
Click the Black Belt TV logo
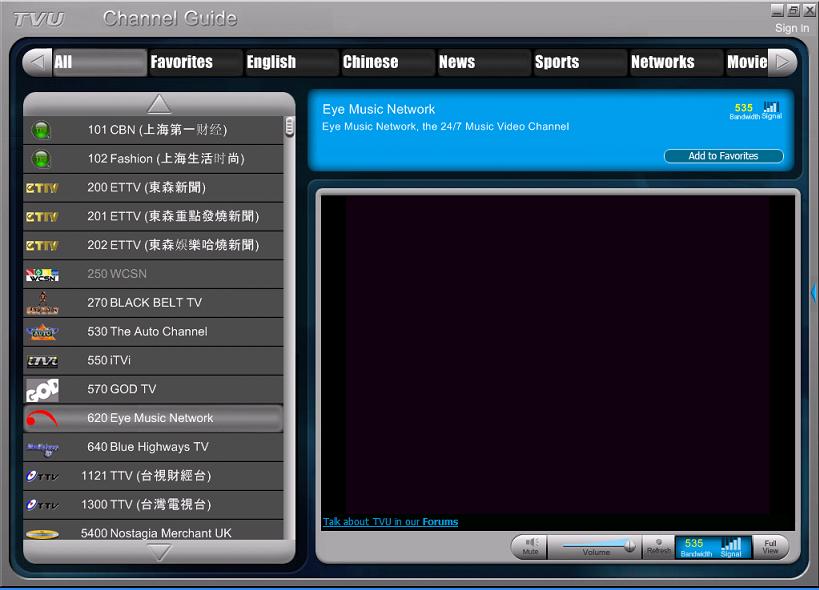click(43, 302)
